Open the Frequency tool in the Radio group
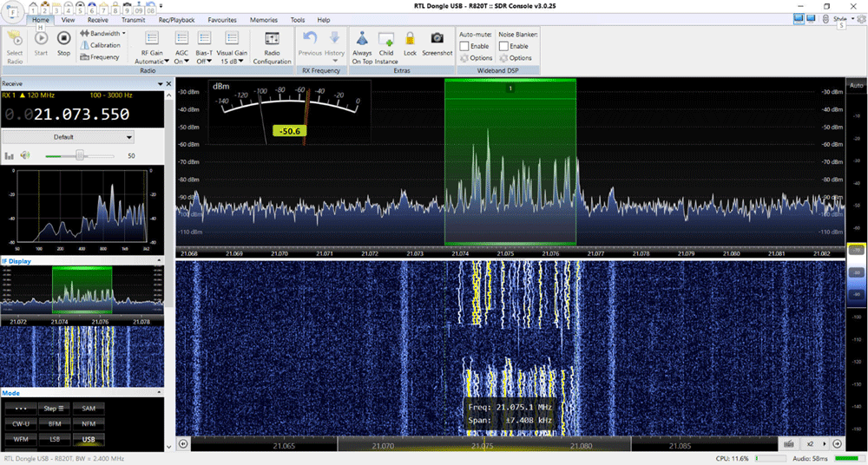 (100, 57)
